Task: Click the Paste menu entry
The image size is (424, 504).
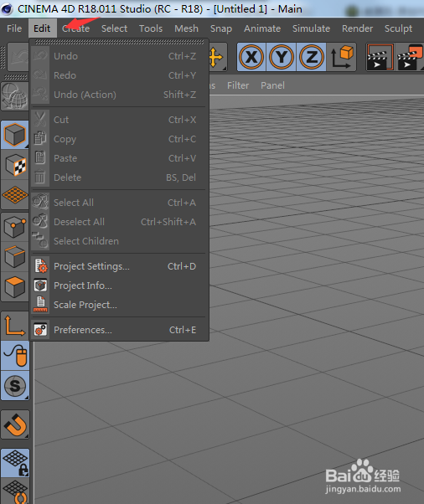Action: point(119,158)
